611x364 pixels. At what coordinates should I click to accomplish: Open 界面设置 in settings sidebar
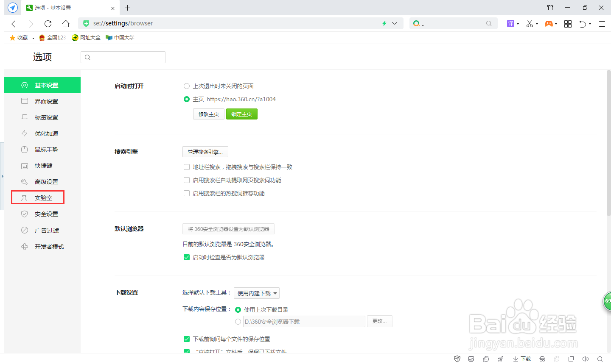pos(42,101)
